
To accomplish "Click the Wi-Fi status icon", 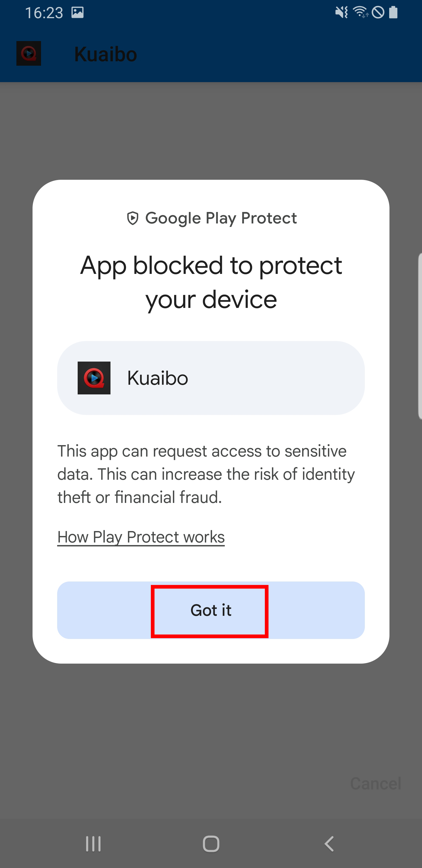I will pyautogui.click(x=360, y=13).
